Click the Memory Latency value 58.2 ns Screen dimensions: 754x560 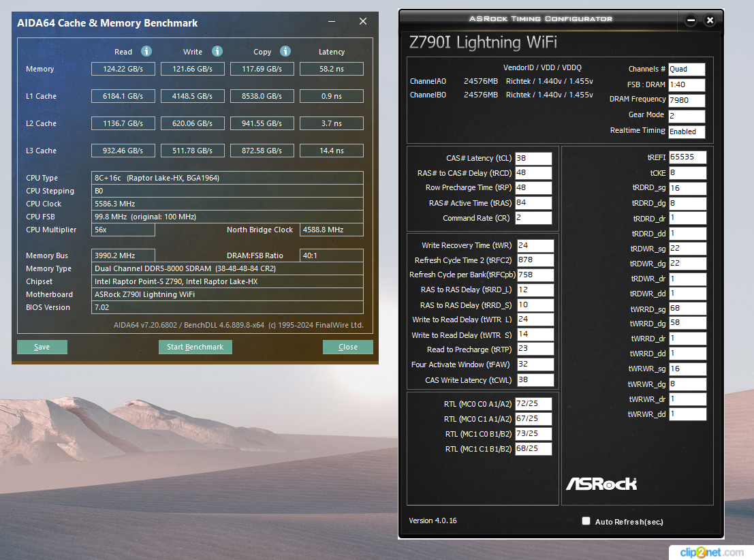click(331, 69)
